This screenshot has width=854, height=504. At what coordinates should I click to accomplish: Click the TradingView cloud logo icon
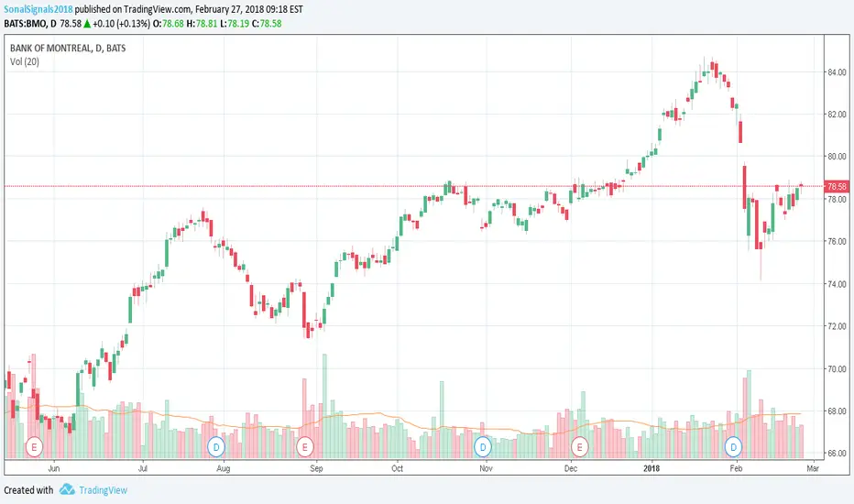(x=67, y=489)
